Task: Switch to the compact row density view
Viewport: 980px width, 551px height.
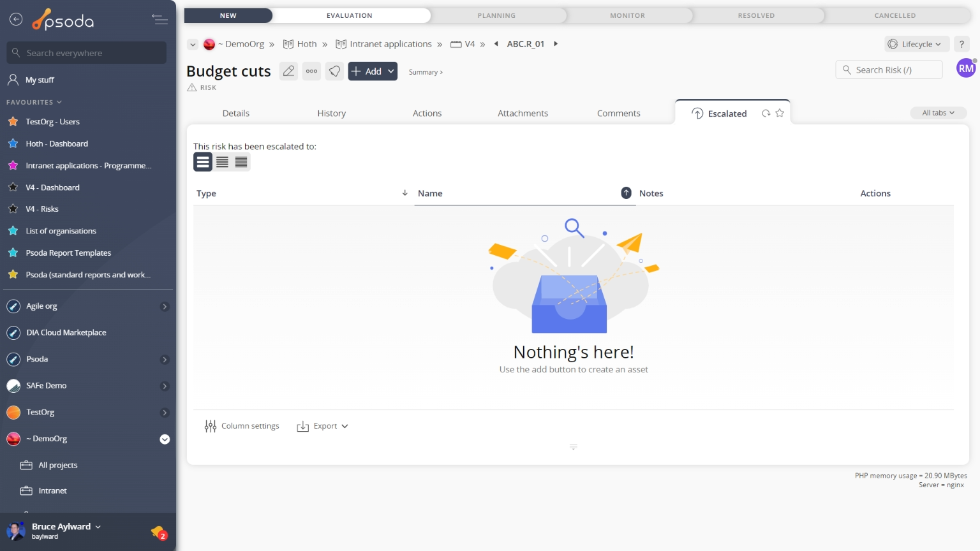Action: (x=241, y=162)
